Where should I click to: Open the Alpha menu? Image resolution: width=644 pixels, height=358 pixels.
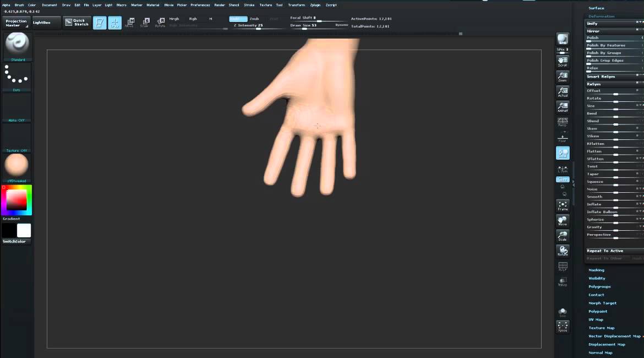pyautogui.click(x=6, y=5)
